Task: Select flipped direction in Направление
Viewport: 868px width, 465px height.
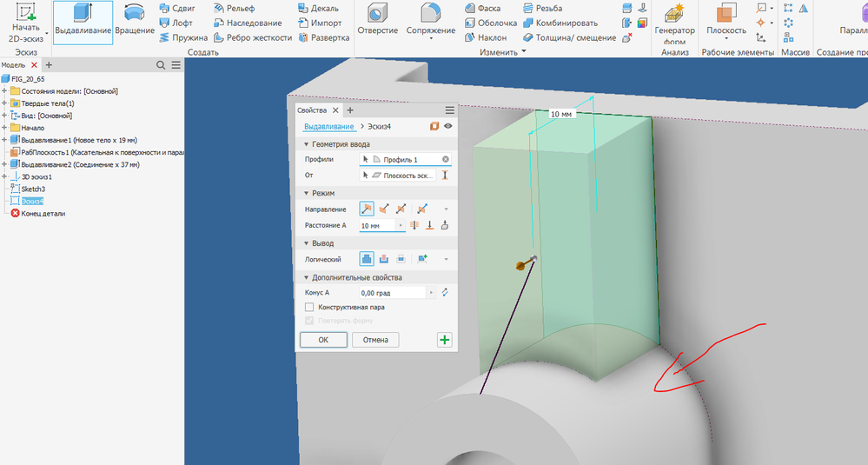Action: point(384,209)
